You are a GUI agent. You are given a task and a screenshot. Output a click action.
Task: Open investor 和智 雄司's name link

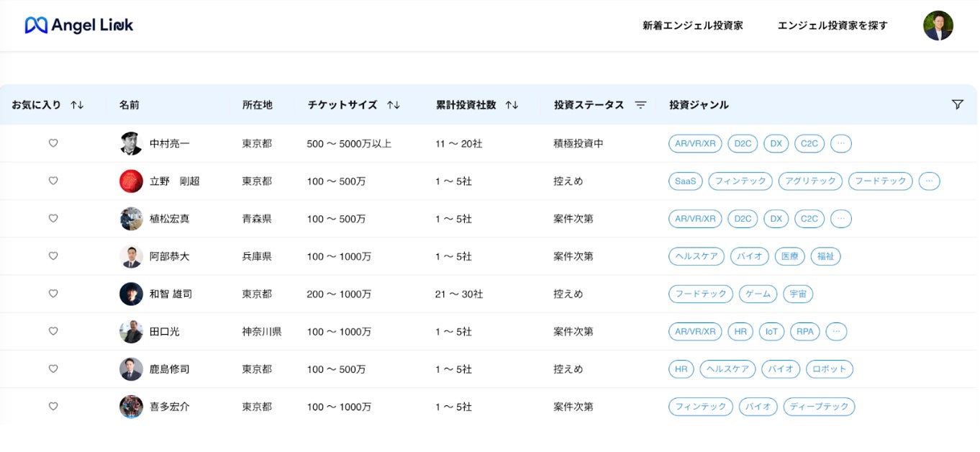pyautogui.click(x=171, y=294)
